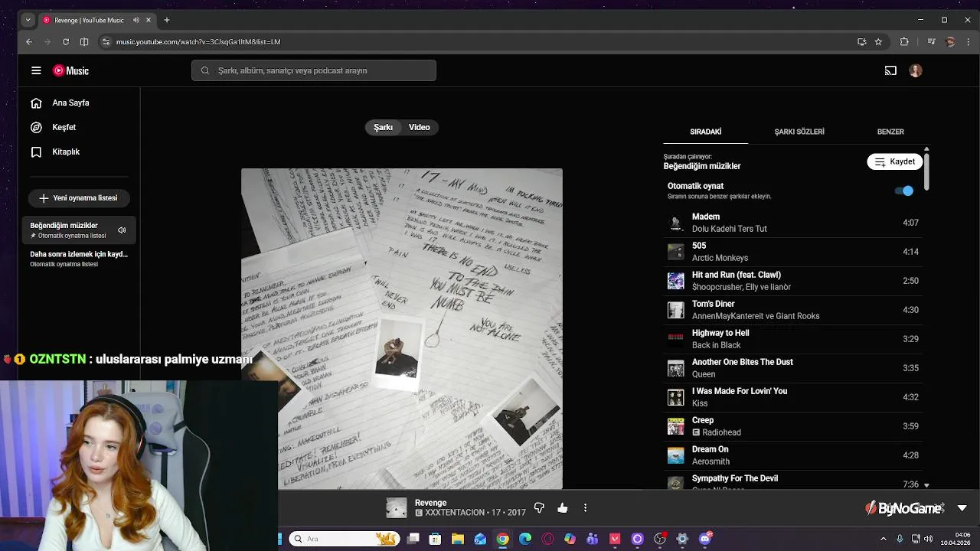Open the hamburger guide menu
The image size is (980, 551).
coord(36,70)
